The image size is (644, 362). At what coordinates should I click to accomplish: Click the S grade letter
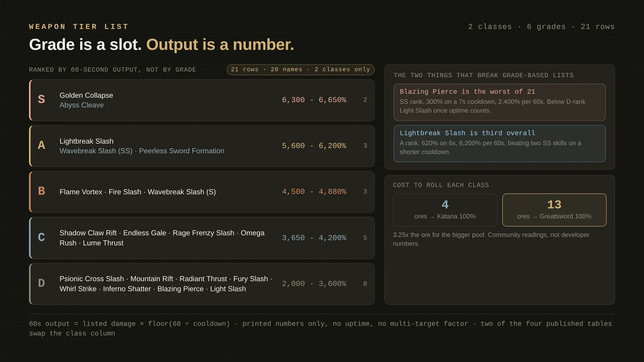click(41, 99)
